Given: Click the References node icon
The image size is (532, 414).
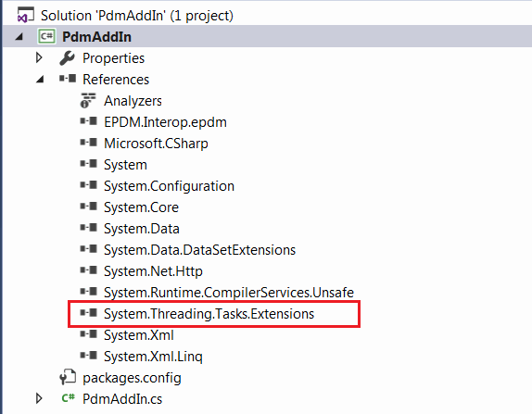Looking at the screenshot, I should click(67, 79).
